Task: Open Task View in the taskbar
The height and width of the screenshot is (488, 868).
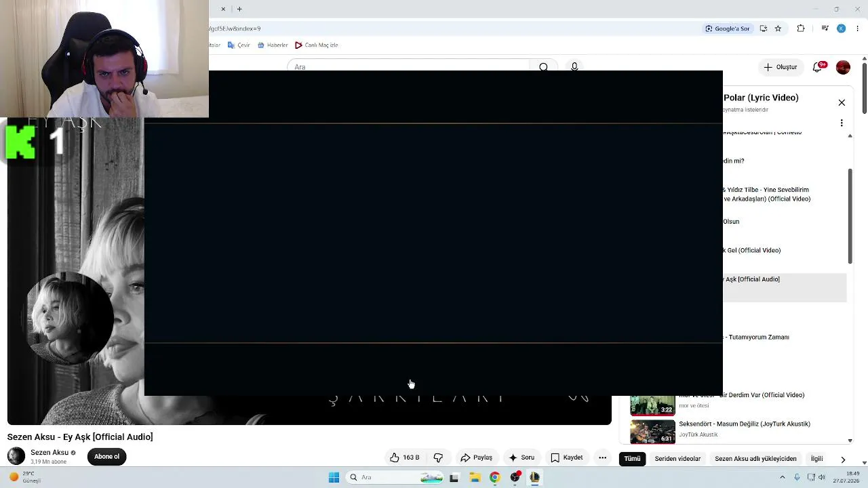Action: click(454, 477)
